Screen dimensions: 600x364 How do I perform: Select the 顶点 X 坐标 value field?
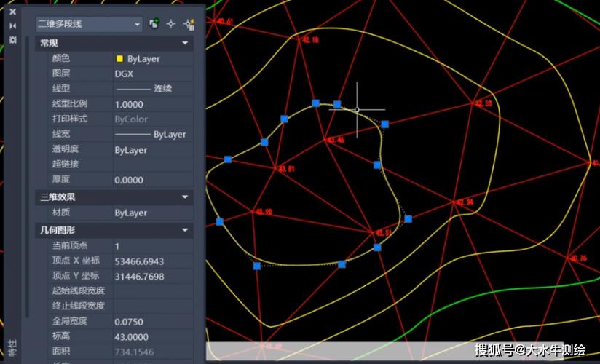pos(152,261)
